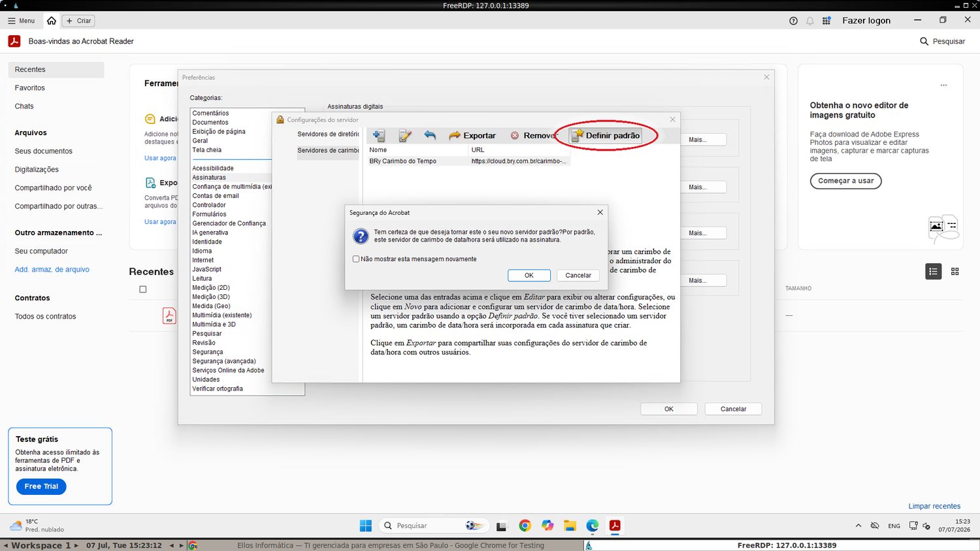Screen dimensions: 980x551
Task: Open the Add. armaz. de arquivo link
Action: tap(52, 269)
